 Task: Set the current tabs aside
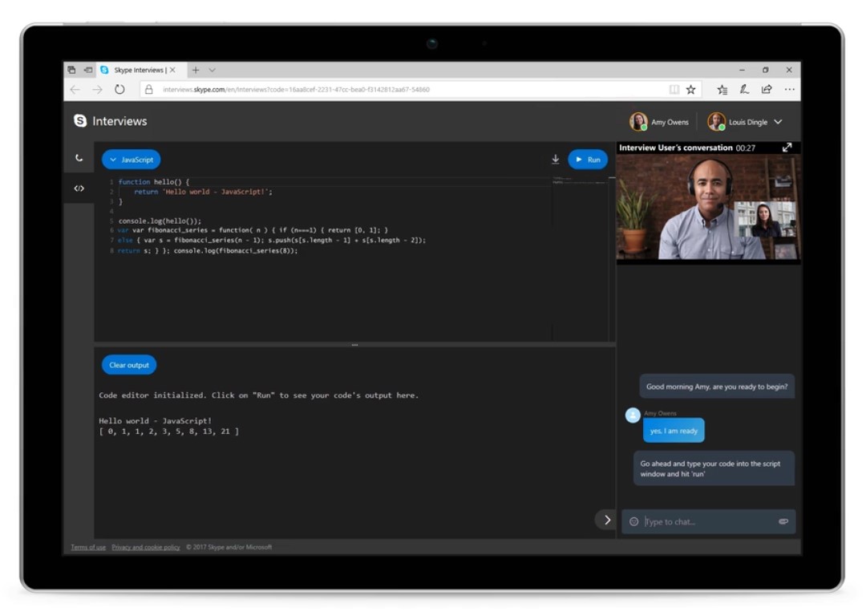pos(88,70)
